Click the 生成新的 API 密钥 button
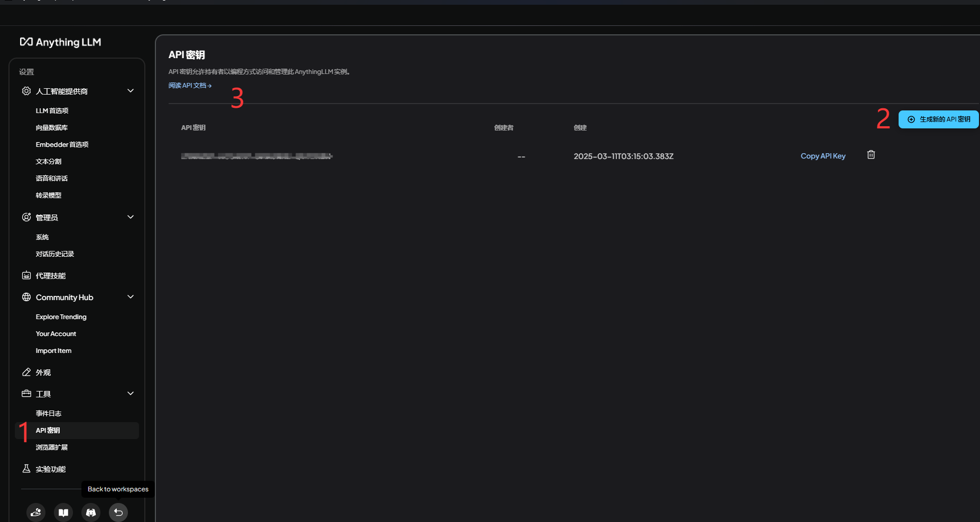 click(939, 119)
